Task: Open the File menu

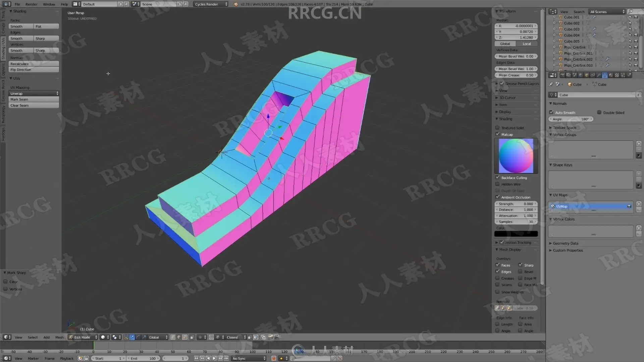Action: point(17,4)
